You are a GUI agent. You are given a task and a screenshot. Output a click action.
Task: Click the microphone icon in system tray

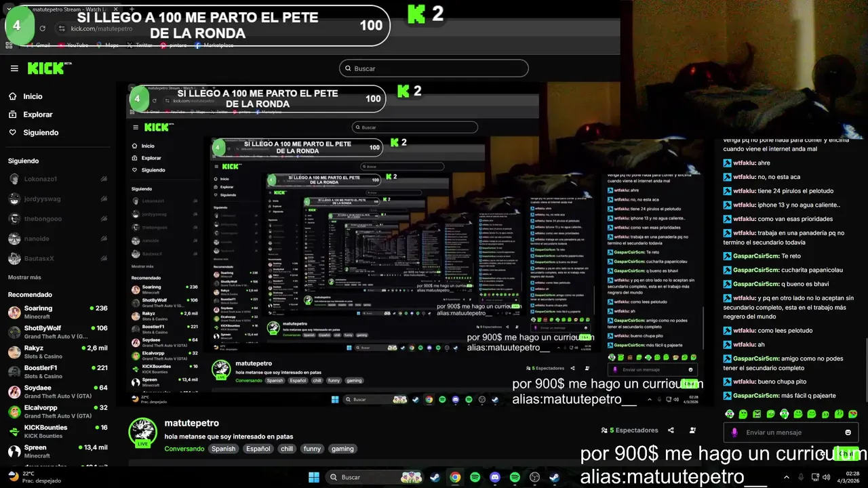pos(801,477)
